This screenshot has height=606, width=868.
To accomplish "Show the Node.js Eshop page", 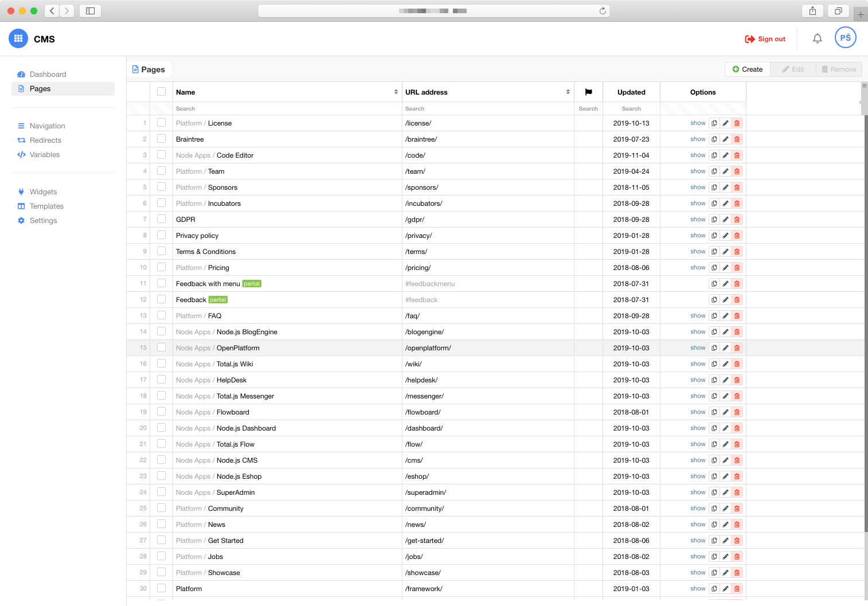I will coord(698,476).
